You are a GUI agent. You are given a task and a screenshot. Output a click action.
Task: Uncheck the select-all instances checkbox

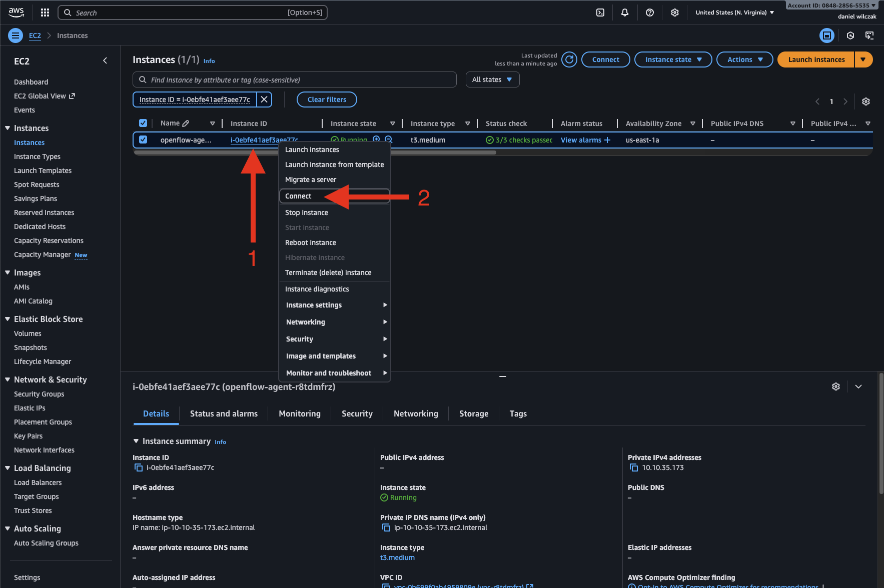tap(143, 123)
